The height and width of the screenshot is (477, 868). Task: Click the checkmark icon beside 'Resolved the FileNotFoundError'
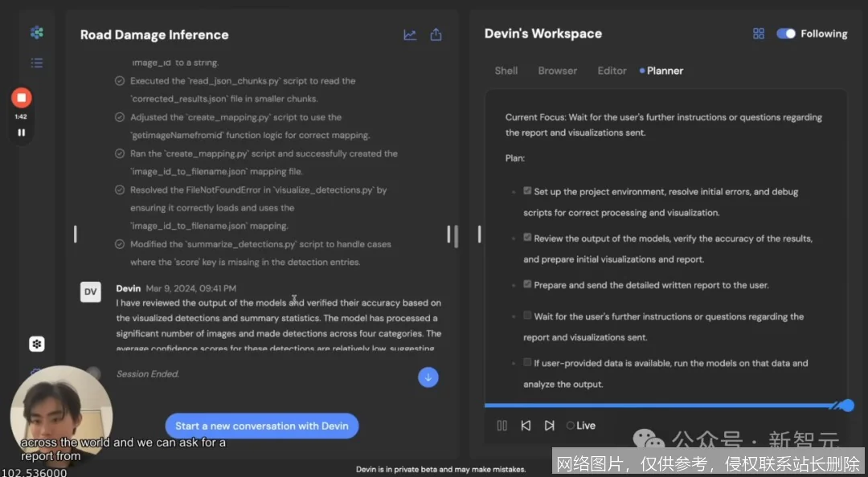pyautogui.click(x=119, y=190)
